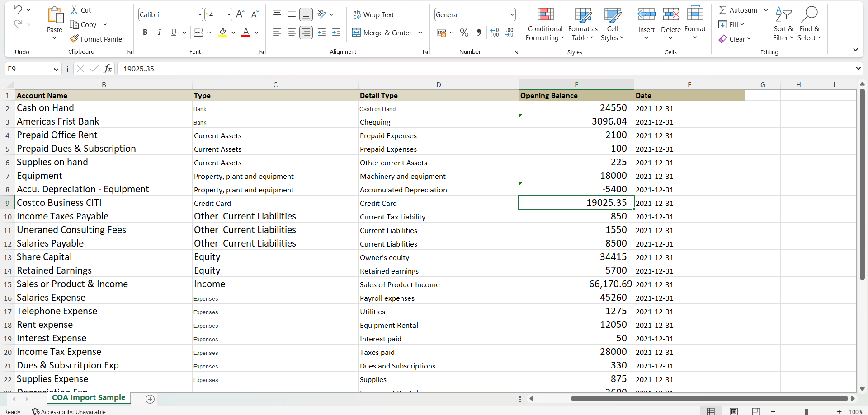Open the Cell Styles gallery
Image resolution: width=868 pixels, height=415 pixels.
[x=612, y=24]
